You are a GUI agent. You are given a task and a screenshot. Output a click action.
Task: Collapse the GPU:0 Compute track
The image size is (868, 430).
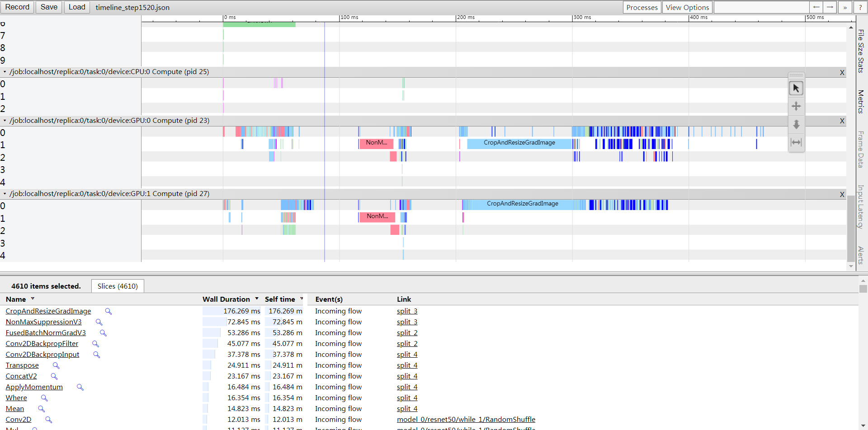click(x=5, y=121)
